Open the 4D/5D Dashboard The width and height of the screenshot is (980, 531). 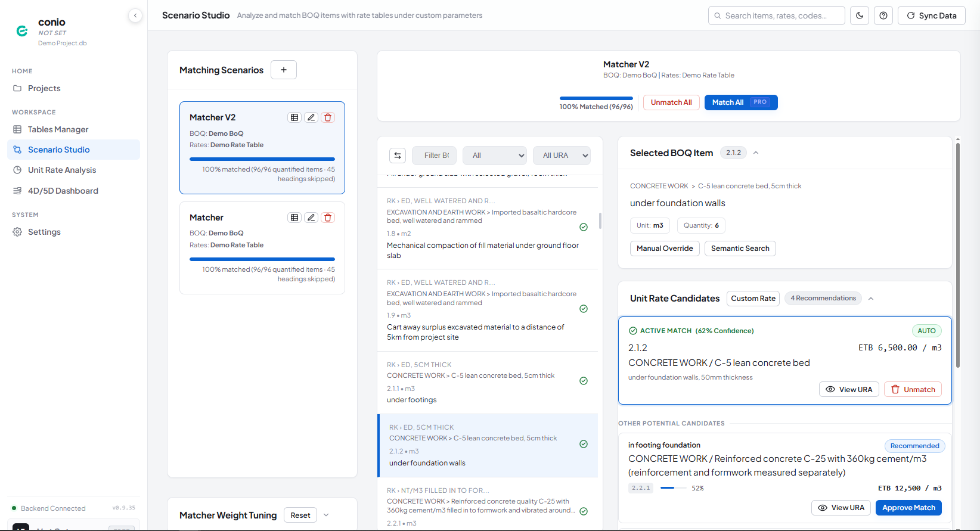click(x=73, y=191)
